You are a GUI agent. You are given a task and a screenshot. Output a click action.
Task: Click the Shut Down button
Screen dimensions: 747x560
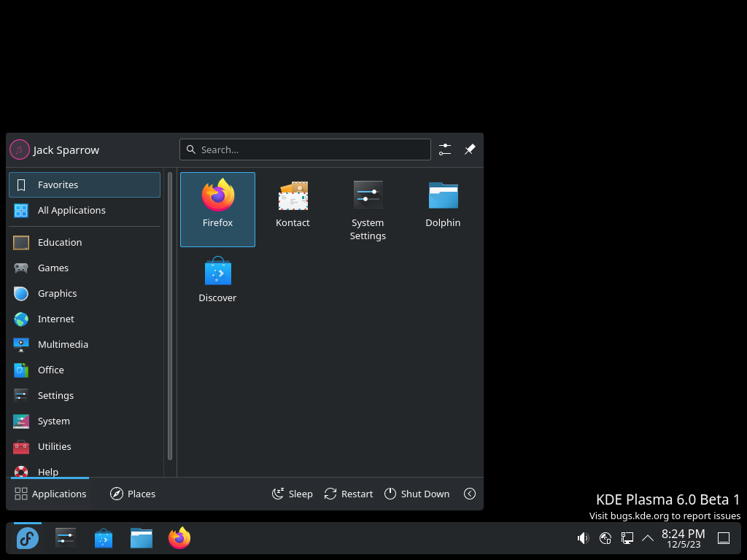click(417, 494)
